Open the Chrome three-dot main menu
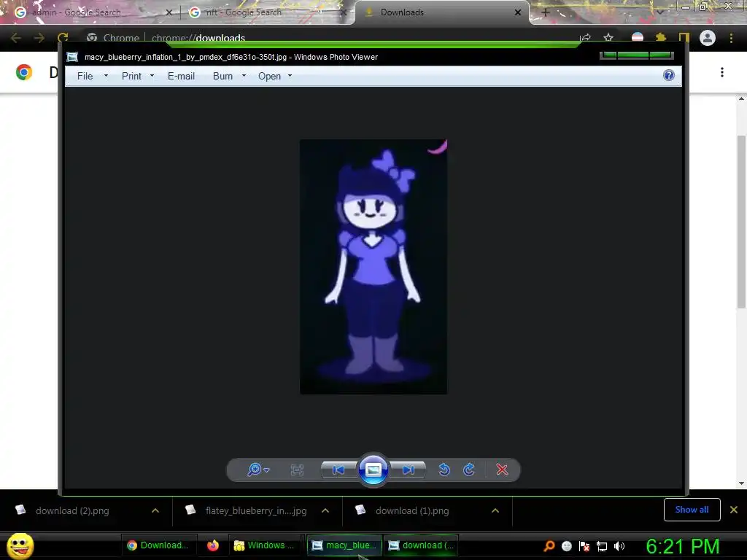This screenshot has width=747, height=560. [731, 38]
